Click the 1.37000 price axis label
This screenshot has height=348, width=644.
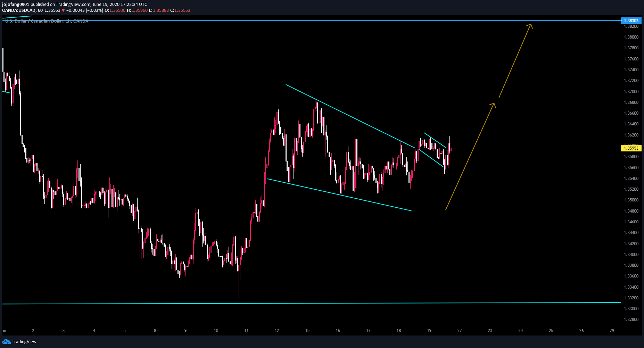tap(631, 92)
